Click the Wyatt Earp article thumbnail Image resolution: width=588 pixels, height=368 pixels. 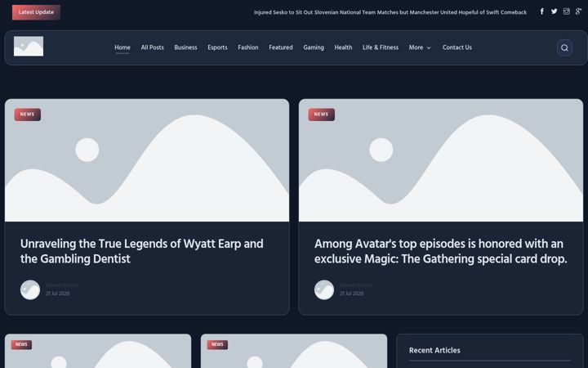pyautogui.click(x=147, y=160)
